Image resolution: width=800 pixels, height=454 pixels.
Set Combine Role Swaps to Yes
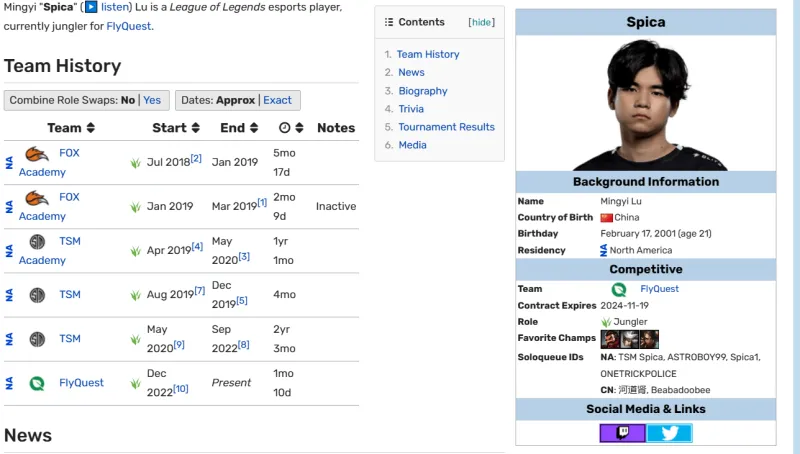tap(152, 100)
